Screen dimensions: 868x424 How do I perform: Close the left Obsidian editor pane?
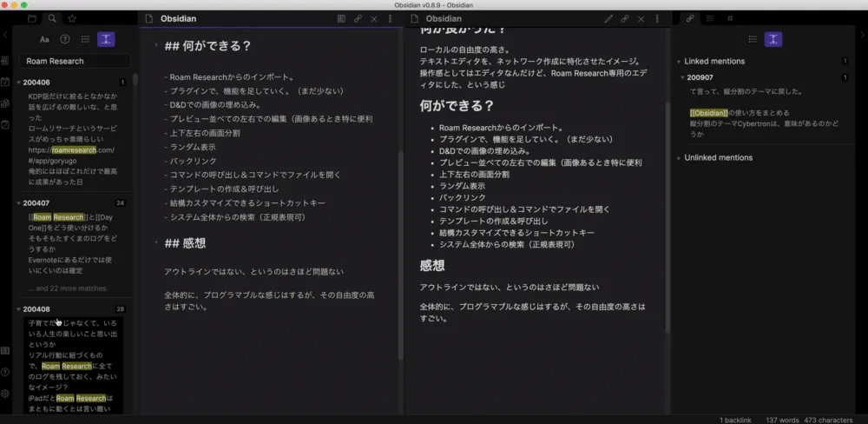pyautogui.click(x=374, y=19)
